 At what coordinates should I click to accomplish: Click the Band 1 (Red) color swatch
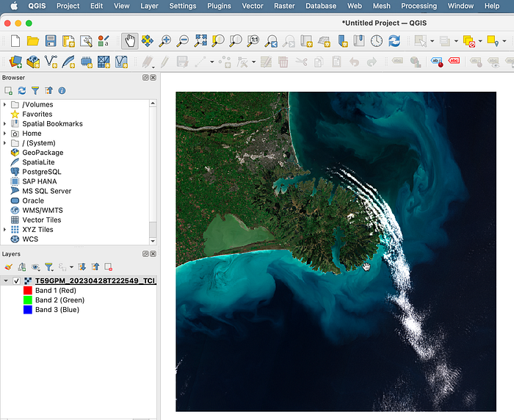coord(28,291)
